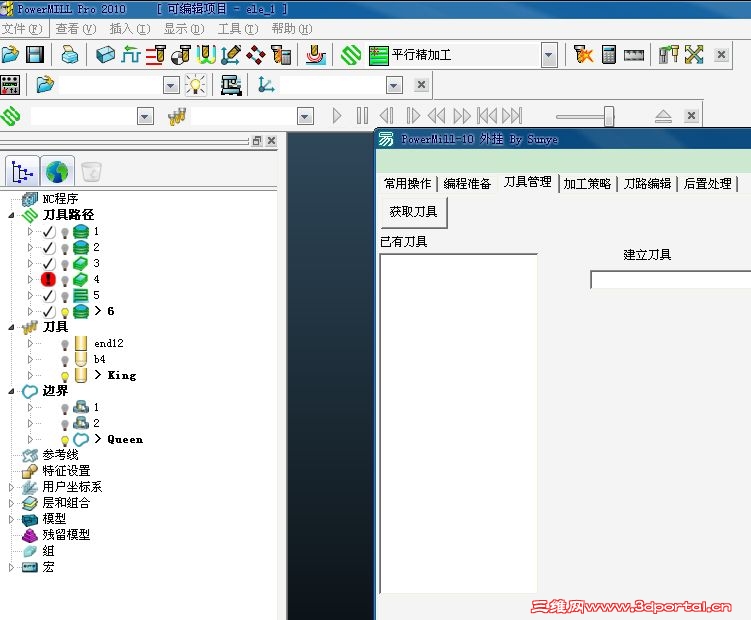The image size is (751, 620).
Task: Click the NC program icon in second toolbar
Action: [10, 85]
